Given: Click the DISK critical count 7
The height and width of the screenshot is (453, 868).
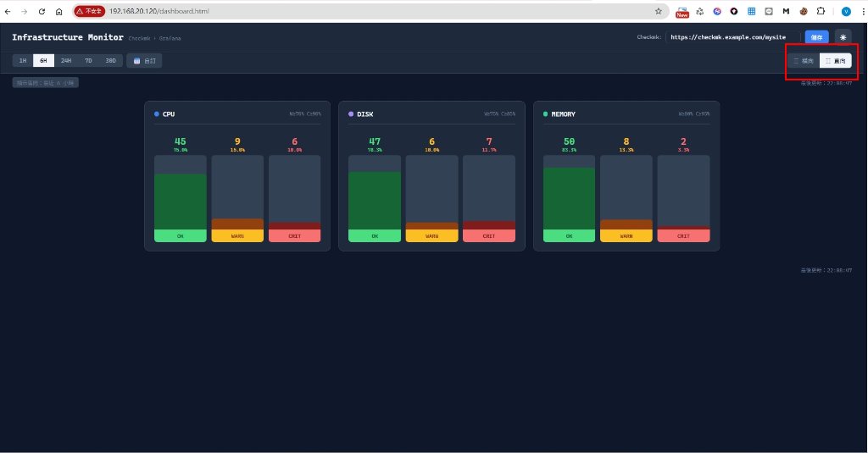Looking at the screenshot, I should pyautogui.click(x=489, y=141).
